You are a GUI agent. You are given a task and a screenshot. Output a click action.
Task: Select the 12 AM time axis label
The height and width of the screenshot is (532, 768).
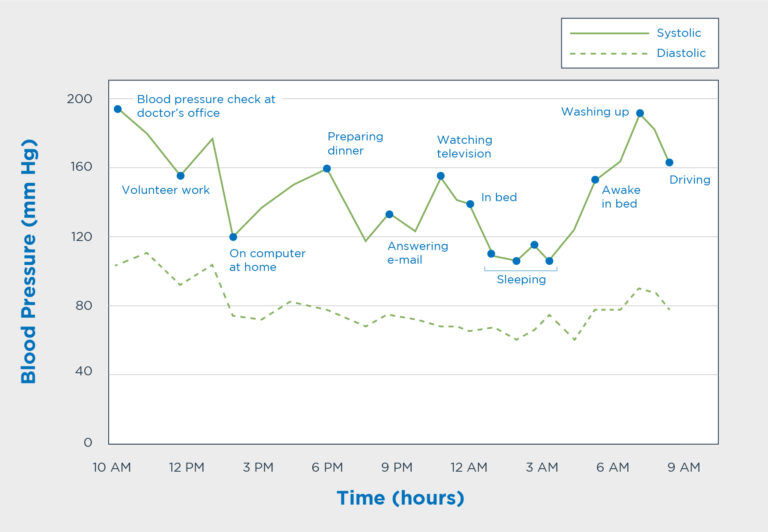pyautogui.click(x=469, y=467)
